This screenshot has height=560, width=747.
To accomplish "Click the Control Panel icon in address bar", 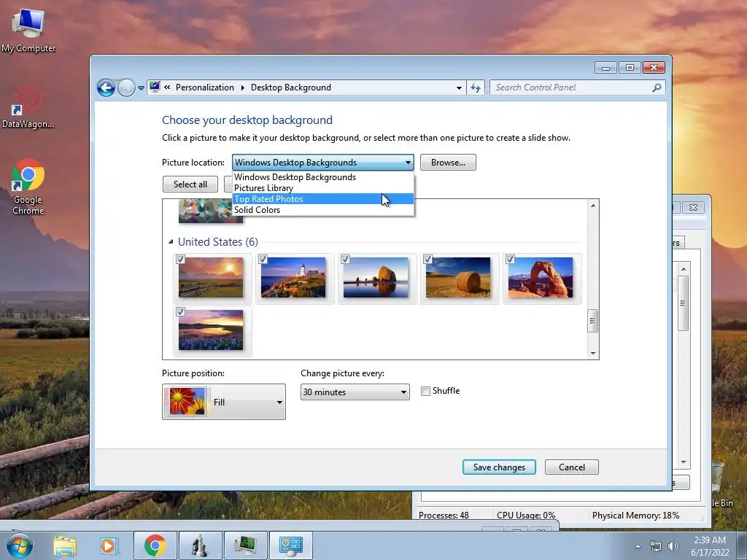I will tap(155, 87).
